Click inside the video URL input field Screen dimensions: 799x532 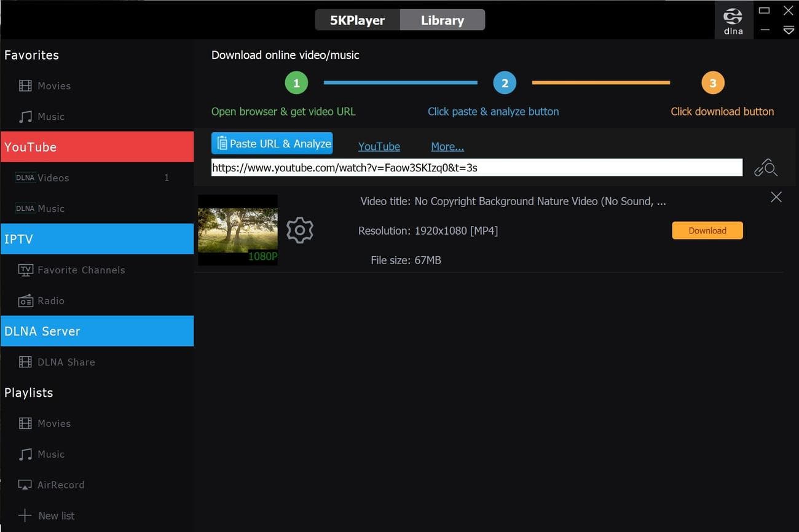coord(476,167)
